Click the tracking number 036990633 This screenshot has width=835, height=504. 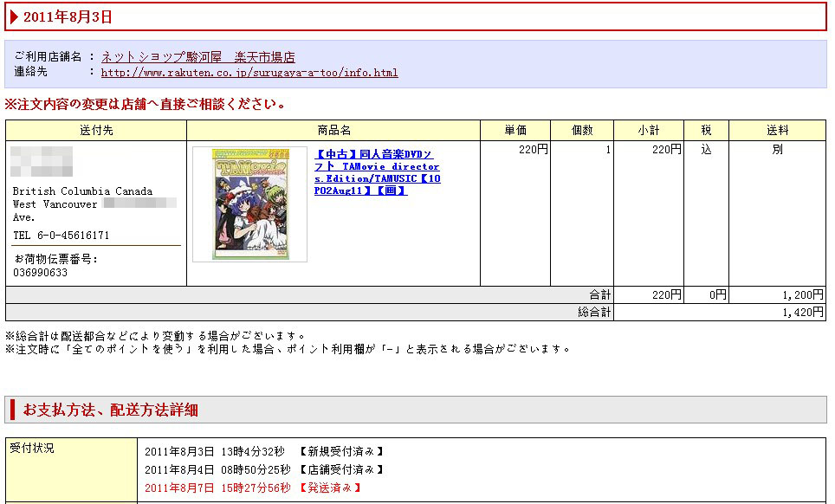[x=41, y=273]
